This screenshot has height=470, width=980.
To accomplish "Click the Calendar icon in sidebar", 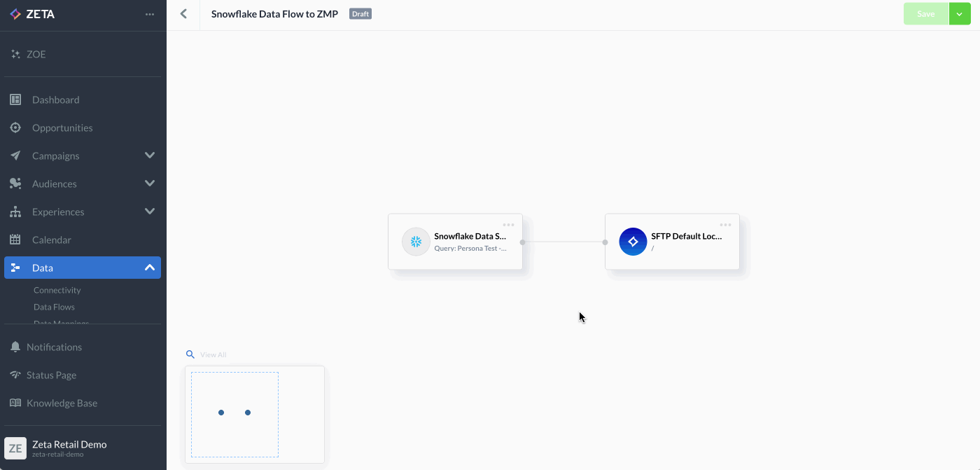I will pos(15,240).
